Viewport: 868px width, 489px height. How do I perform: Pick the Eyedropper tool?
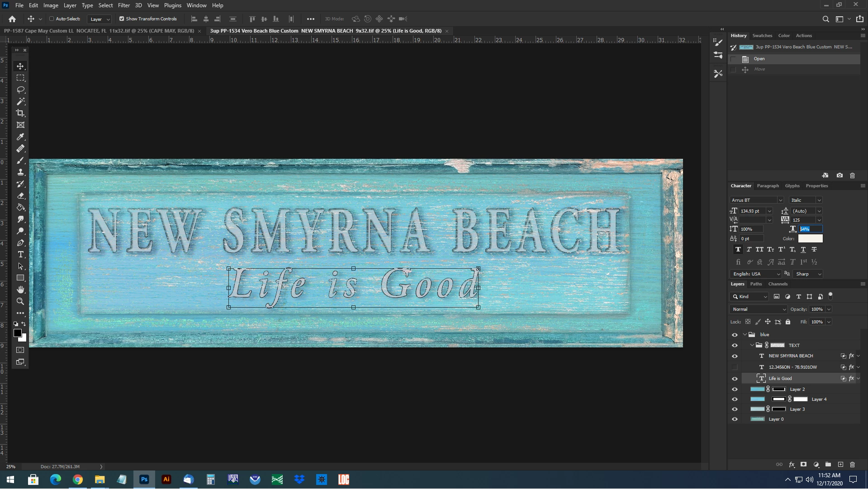coord(20,137)
